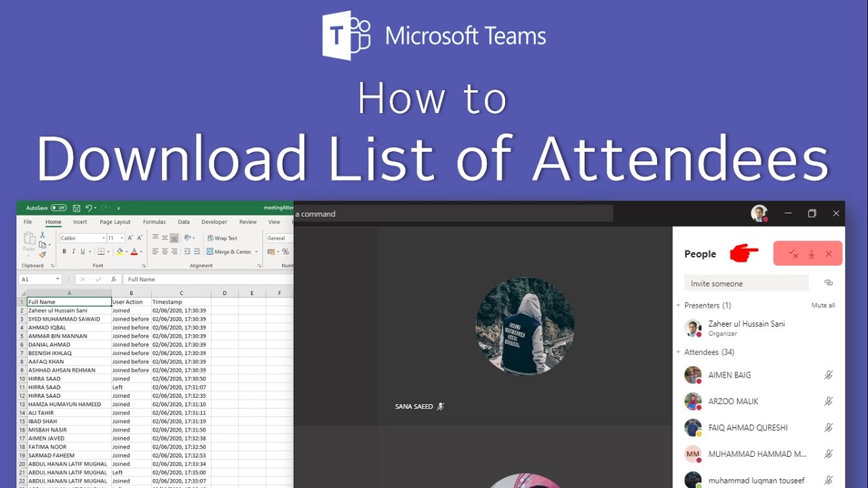Click the muted microphone icon beside AIMEN BAIG
This screenshot has height=488, width=868.
pos(829,375)
